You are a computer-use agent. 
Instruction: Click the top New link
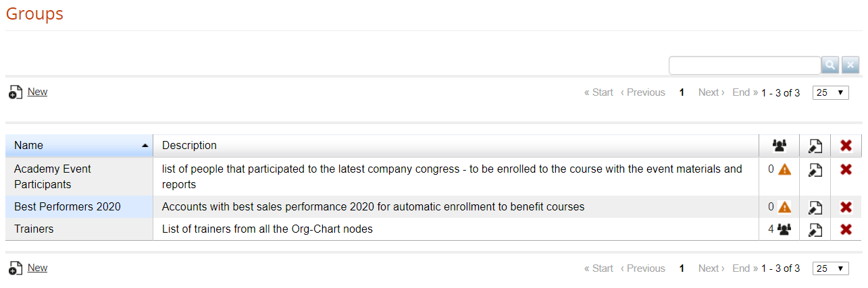[37, 92]
